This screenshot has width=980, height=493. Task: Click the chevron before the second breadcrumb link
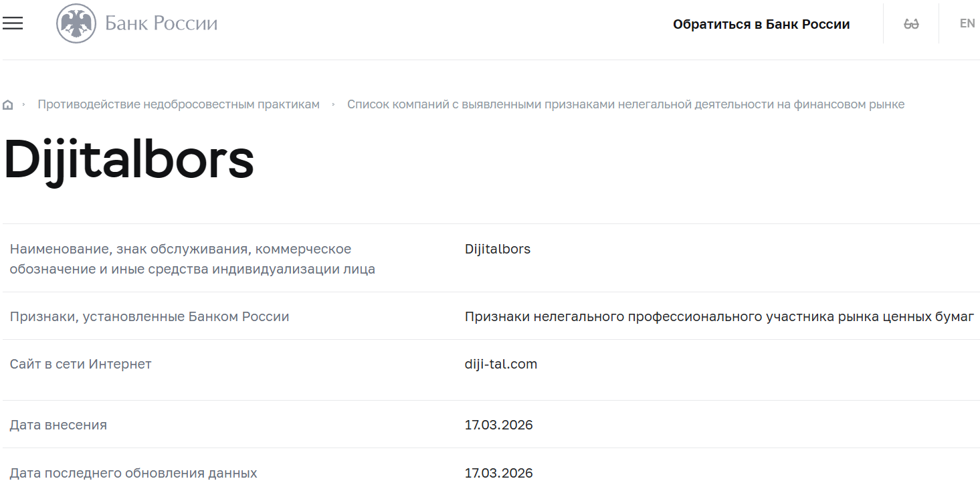click(x=332, y=104)
